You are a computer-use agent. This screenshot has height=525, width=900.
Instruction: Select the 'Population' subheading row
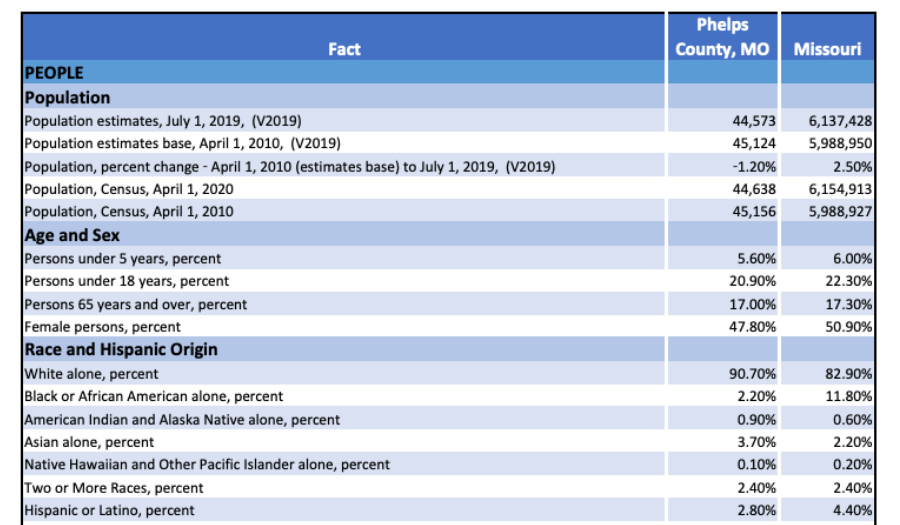pyautogui.click(x=343, y=97)
